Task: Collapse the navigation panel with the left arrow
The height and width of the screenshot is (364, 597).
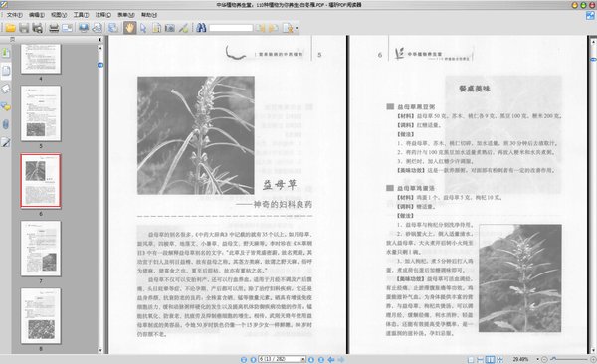Action: pyautogui.click(x=99, y=39)
